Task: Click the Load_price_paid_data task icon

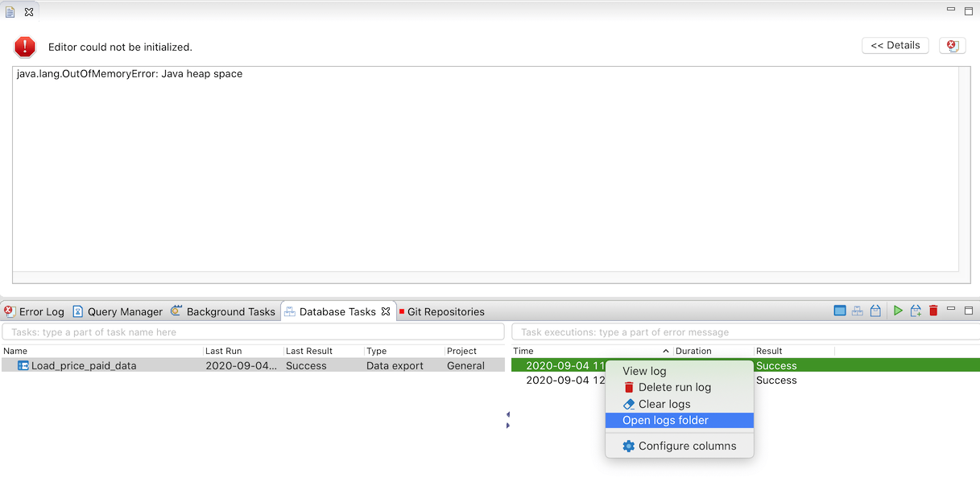Action: [x=23, y=365]
